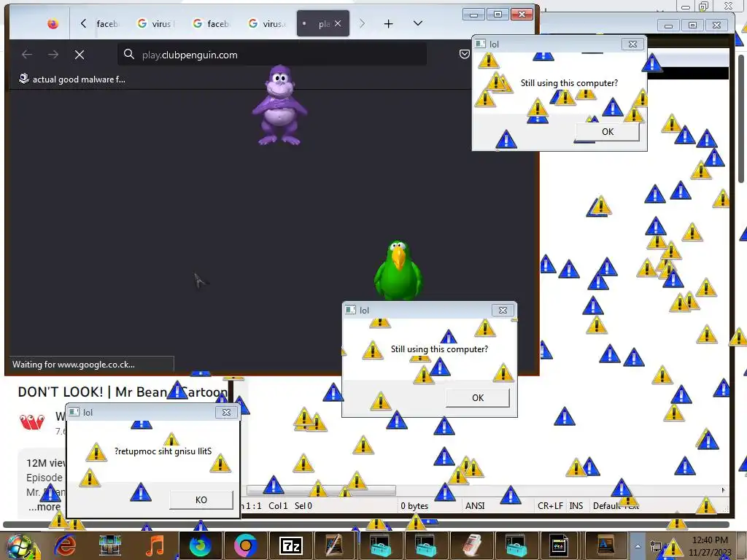Open the orange music note app in the taskbar
747x560 pixels.
[x=155, y=545]
